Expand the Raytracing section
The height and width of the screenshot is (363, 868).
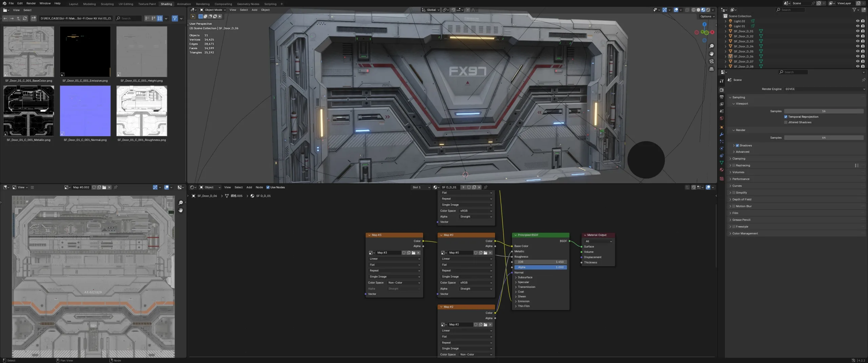pos(731,165)
